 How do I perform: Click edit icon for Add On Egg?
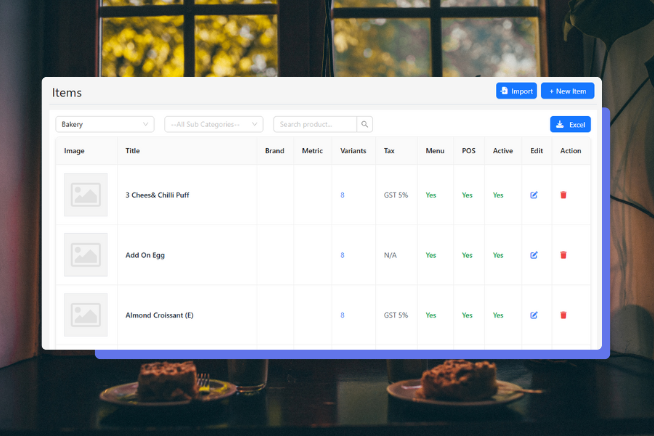(x=534, y=255)
